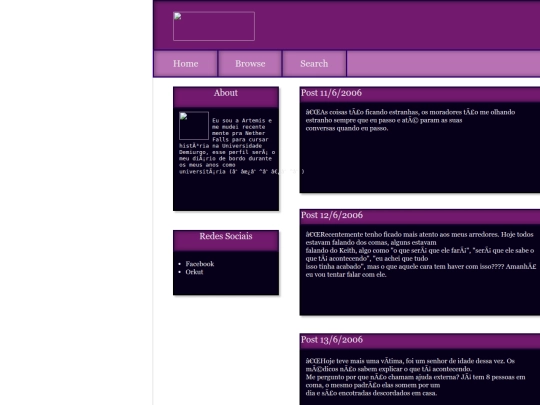
Task: Click the post text starting 'As coisas'
Action: click(410, 120)
